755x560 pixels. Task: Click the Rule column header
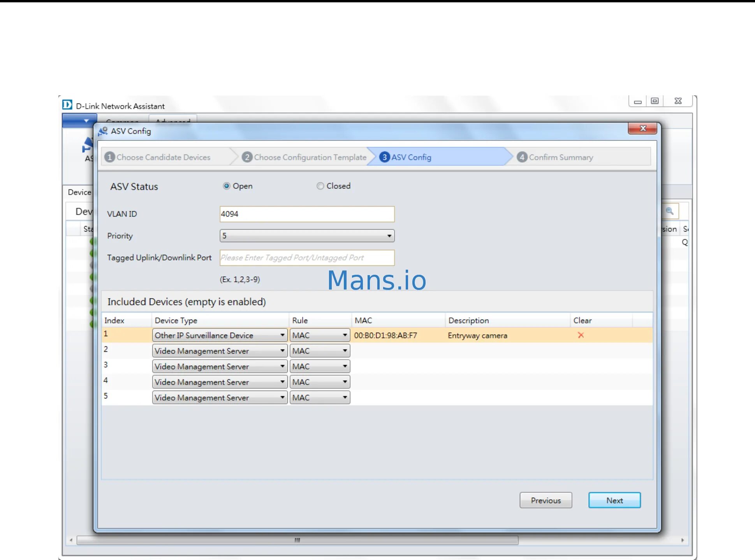coord(320,320)
